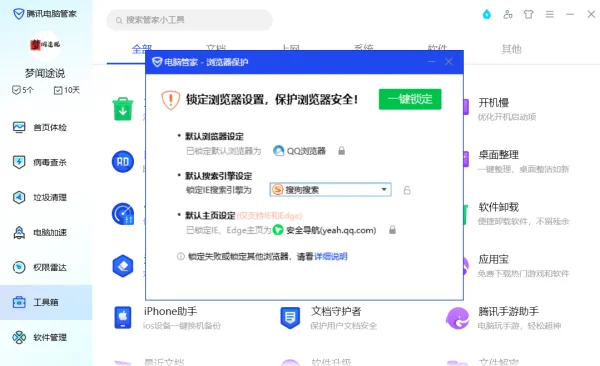
Task: Open the account icon in title bar
Action: pos(508,15)
